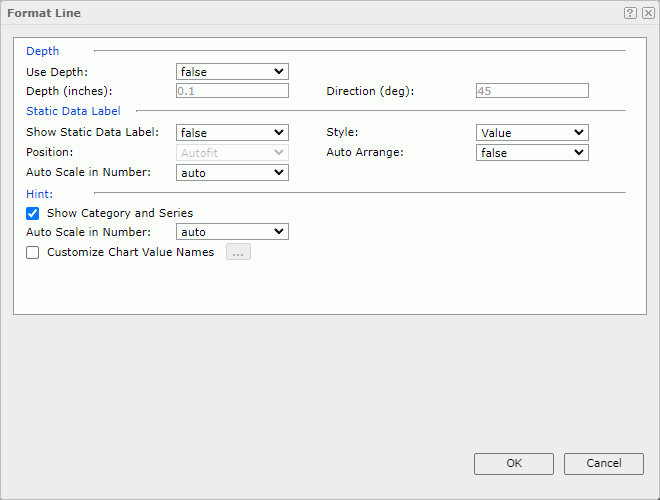Click the Format Line title bar
The width and height of the screenshot is (660, 500).
pyautogui.click(x=300, y=13)
